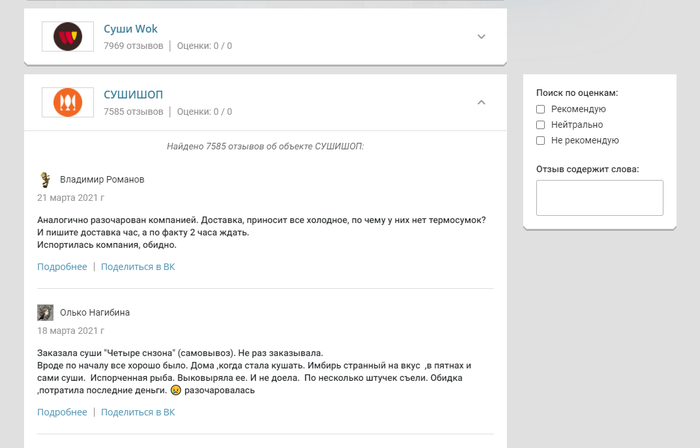This screenshot has height=448, width=700.
Task: Click the Поиск по оценкам label
Action: (x=577, y=93)
